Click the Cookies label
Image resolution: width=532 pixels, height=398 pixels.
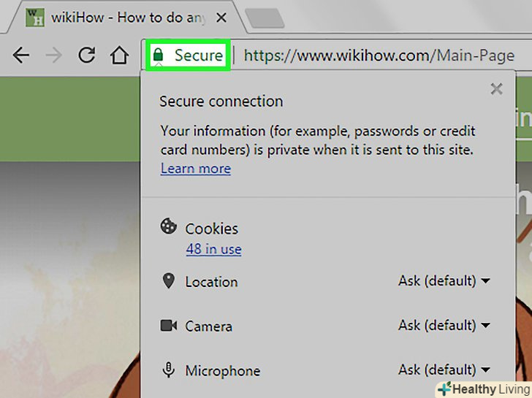[212, 229]
